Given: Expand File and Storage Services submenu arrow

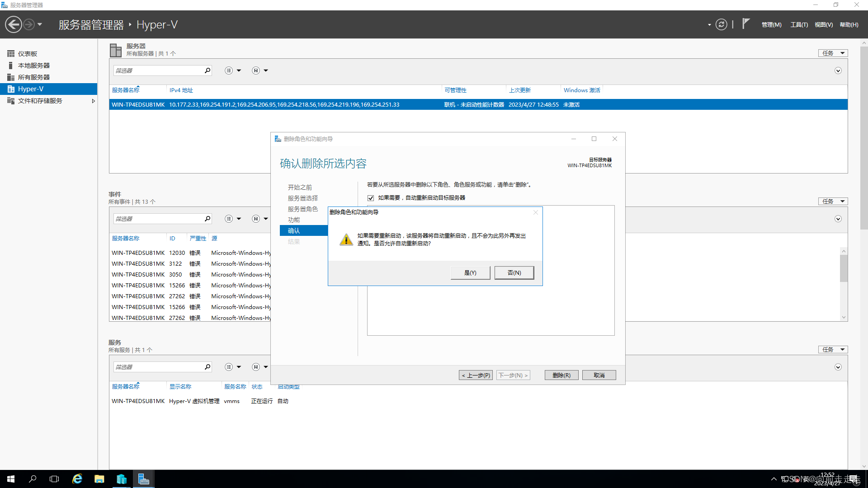Looking at the screenshot, I should click(x=93, y=101).
